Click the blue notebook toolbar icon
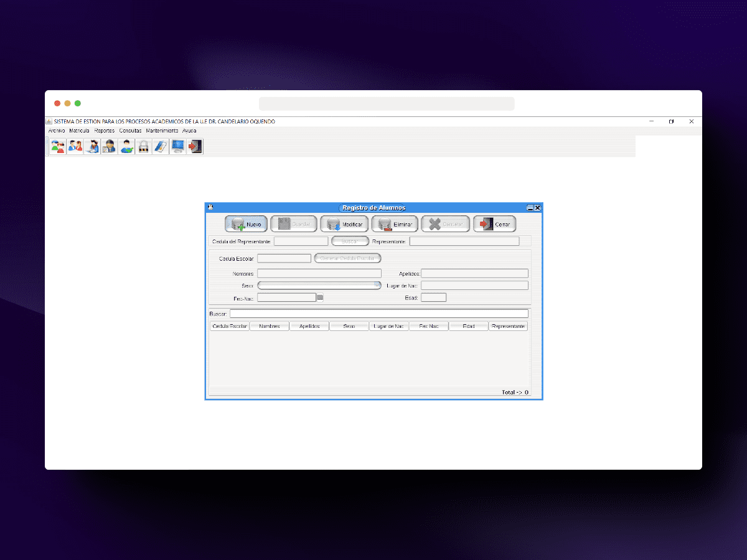The width and height of the screenshot is (747, 560). [x=161, y=147]
